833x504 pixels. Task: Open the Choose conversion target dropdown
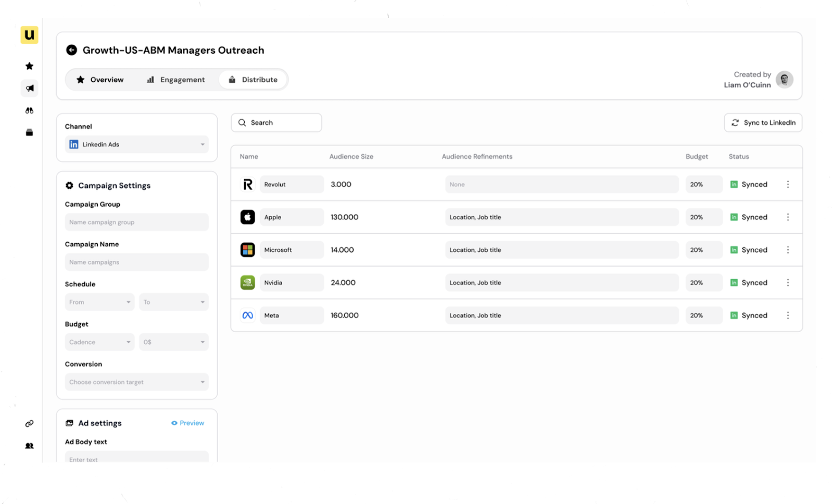pyautogui.click(x=137, y=382)
